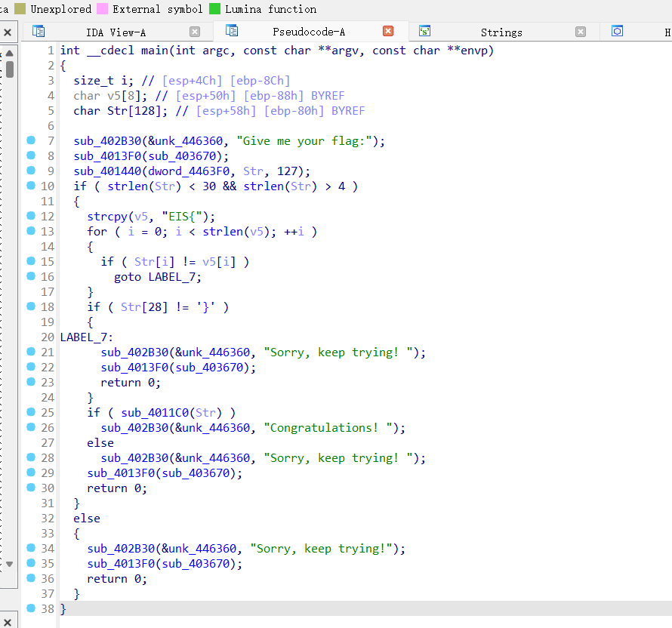Image resolution: width=672 pixels, height=628 pixels.
Task: Click sub_401440 function on line 9
Action: click(x=107, y=171)
